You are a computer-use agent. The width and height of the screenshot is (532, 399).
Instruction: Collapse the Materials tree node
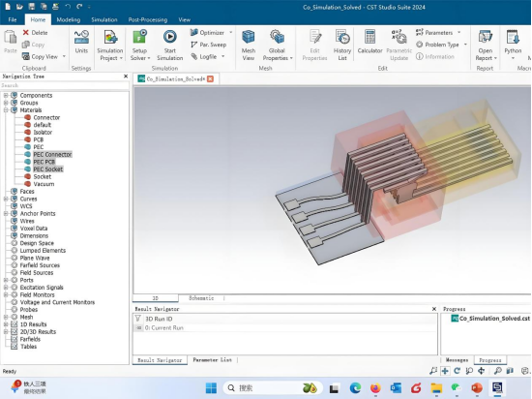(6, 110)
